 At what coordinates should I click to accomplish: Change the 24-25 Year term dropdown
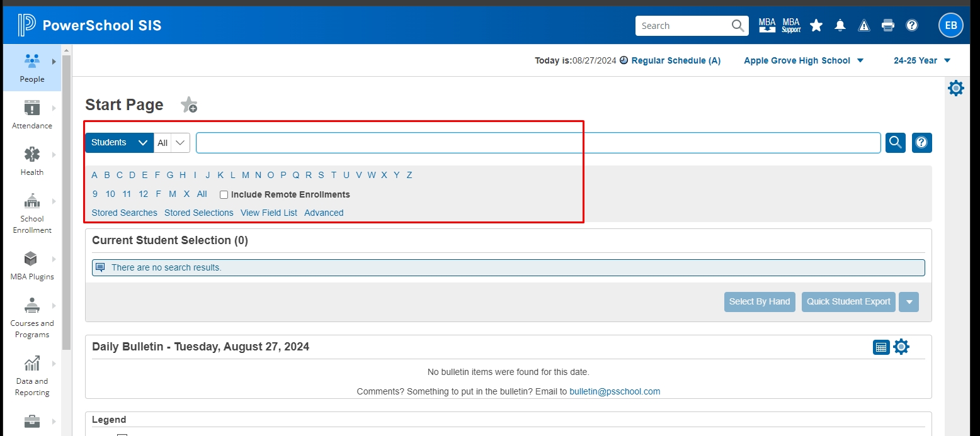921,61
